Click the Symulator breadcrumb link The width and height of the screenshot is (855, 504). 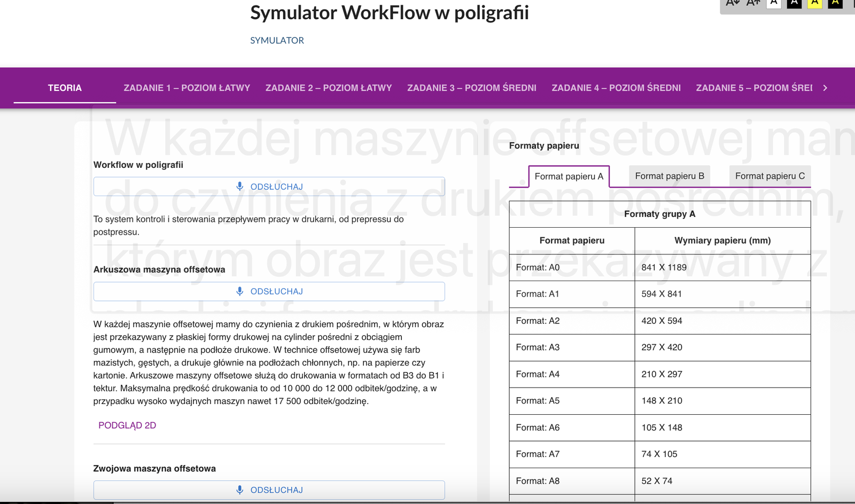tap(277, 41)
